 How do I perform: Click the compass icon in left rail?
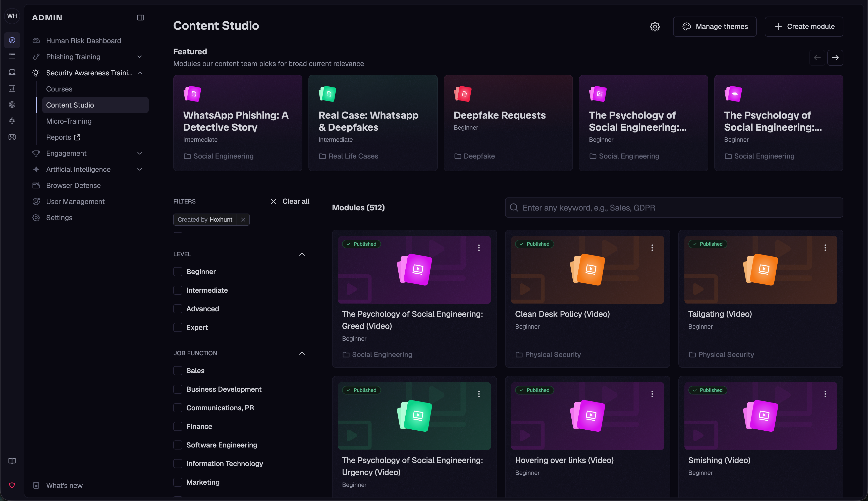coord(12,40)
